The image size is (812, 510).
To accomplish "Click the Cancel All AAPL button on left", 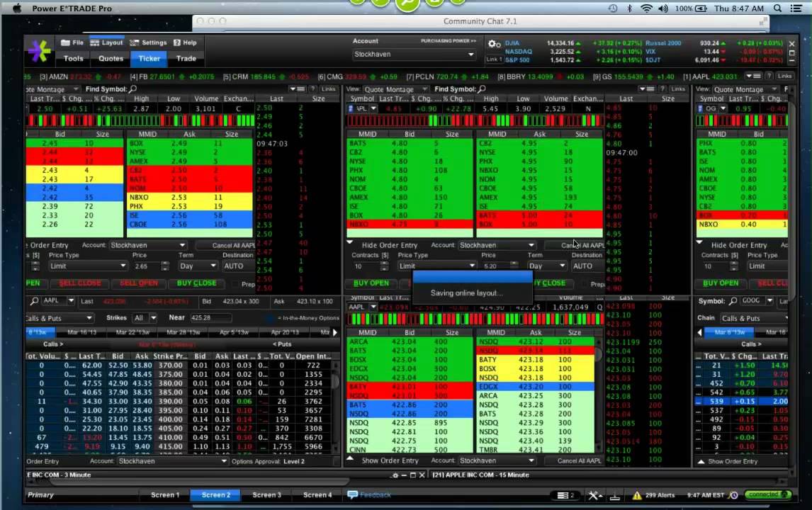I will coord(233,245).
